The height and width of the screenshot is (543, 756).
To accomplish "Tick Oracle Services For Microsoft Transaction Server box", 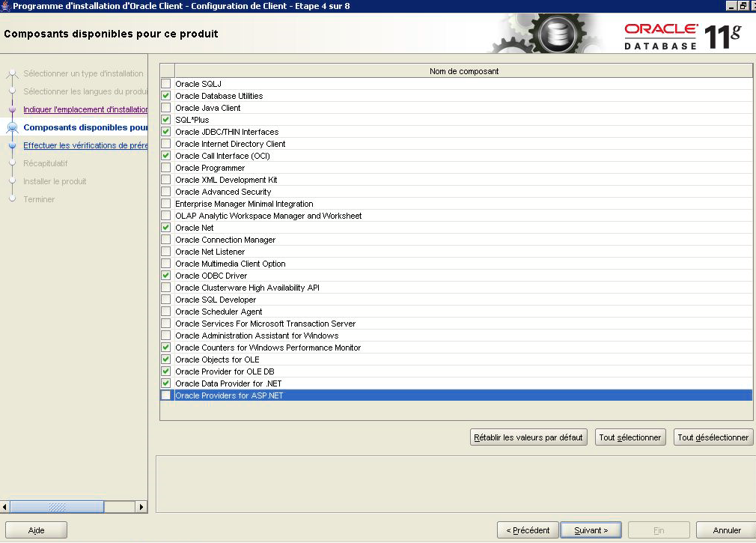I will 166,323.
